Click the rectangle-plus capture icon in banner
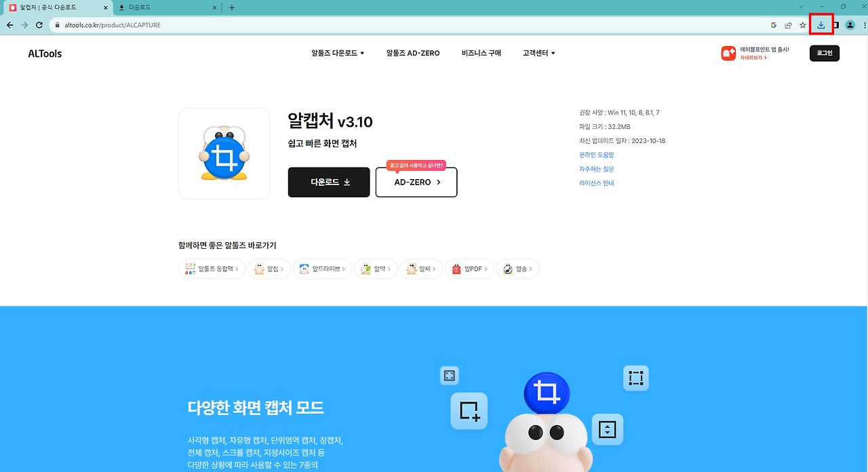The width and height of the screenshot is (868, 472). coord(469,411)
